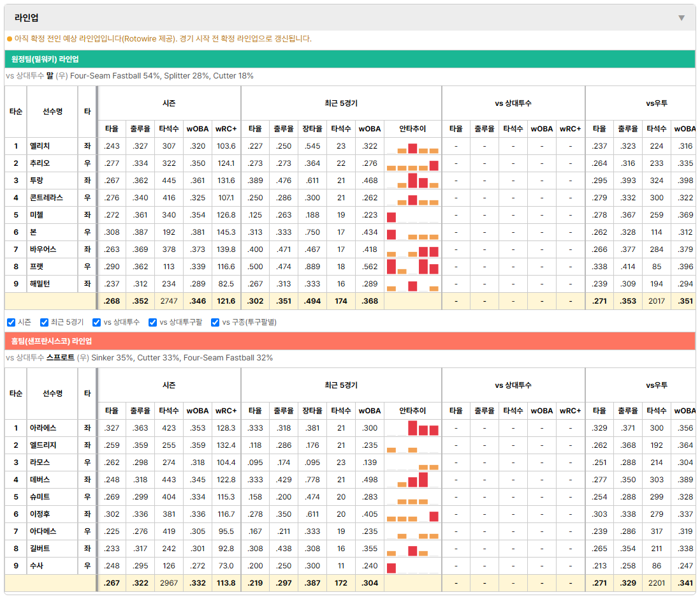Toggle the 최근 5경기 checkbox

(x=44, y=323)
